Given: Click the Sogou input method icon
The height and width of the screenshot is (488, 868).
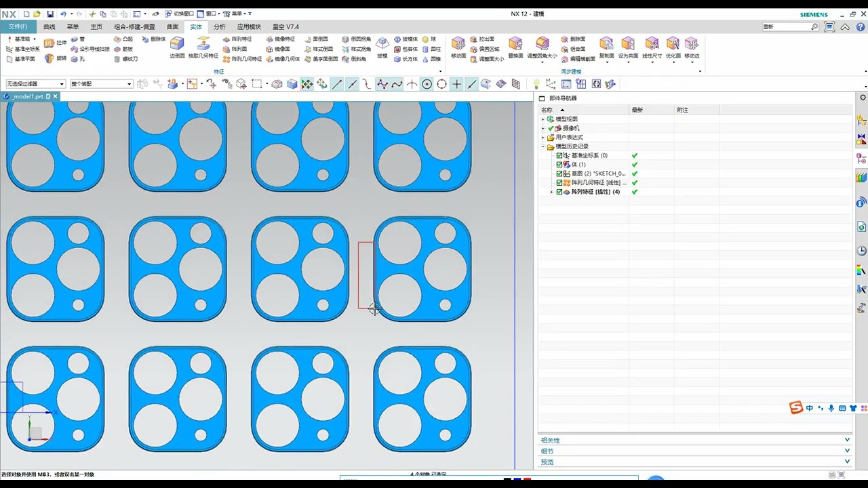Looking at the screenshot, I should click(x=796, y=407).
